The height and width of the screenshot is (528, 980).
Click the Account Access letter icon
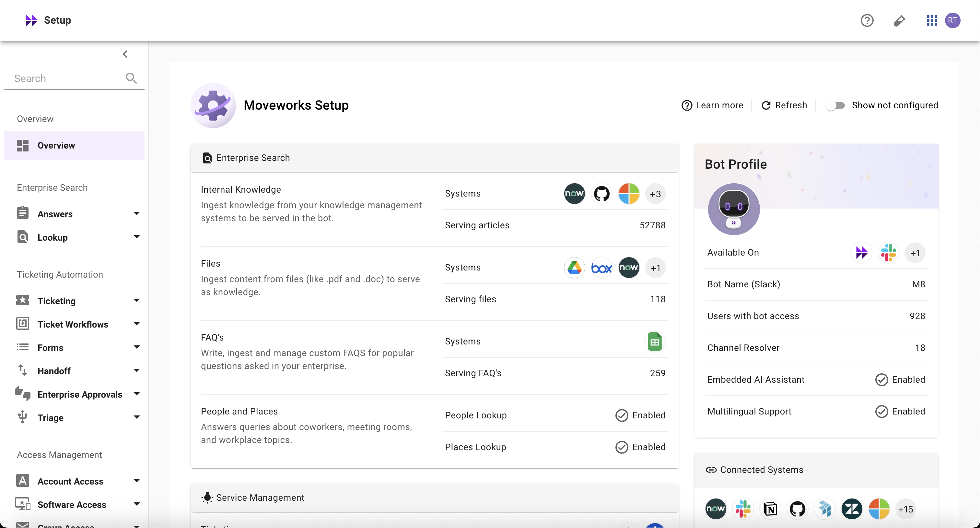(23, 481)
